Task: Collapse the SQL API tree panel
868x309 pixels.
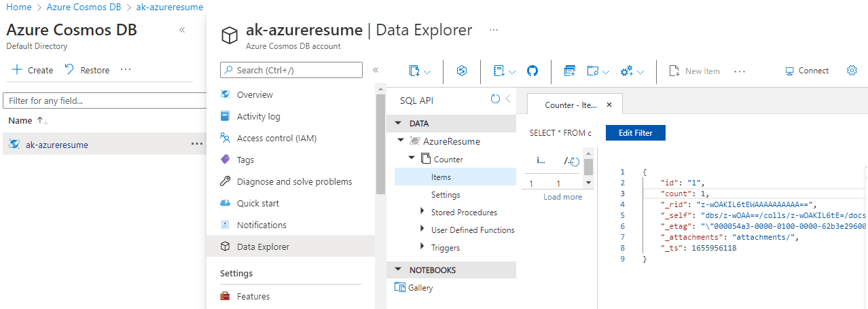Action: (x=507, y=99)
